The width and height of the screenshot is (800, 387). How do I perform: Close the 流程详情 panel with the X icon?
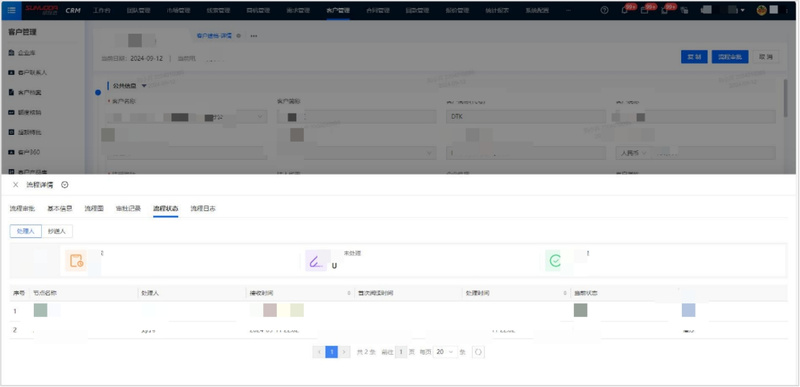coord(15,185)
